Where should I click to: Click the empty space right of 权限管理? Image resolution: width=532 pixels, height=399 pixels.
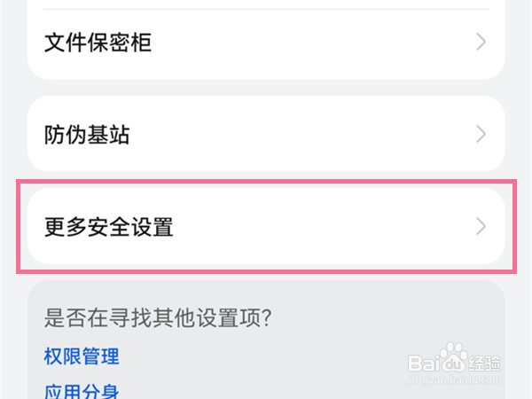266,356
